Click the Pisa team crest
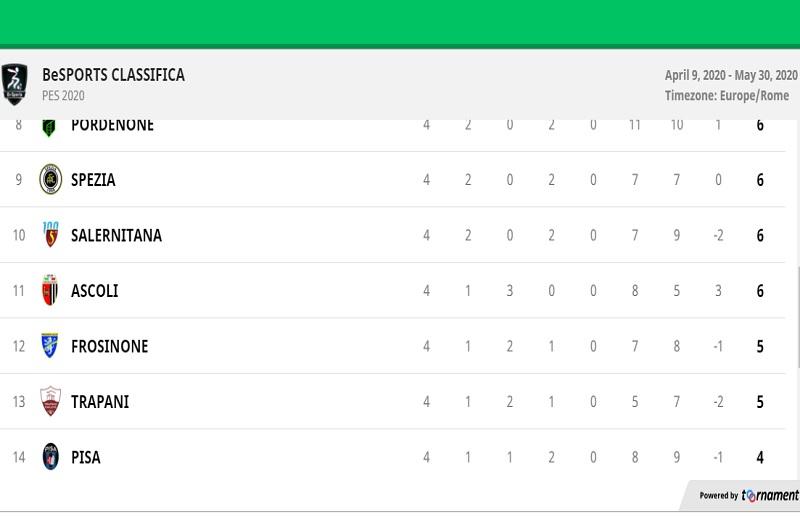Viewport: 800px width, 516px height. pos(51,456)
